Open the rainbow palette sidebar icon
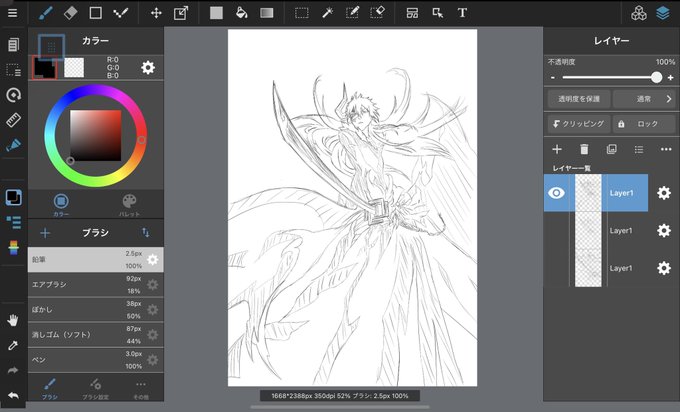Image resolution: width=680 pixels, height=412 pixels. pyautogui.click(x=13, y=248)
